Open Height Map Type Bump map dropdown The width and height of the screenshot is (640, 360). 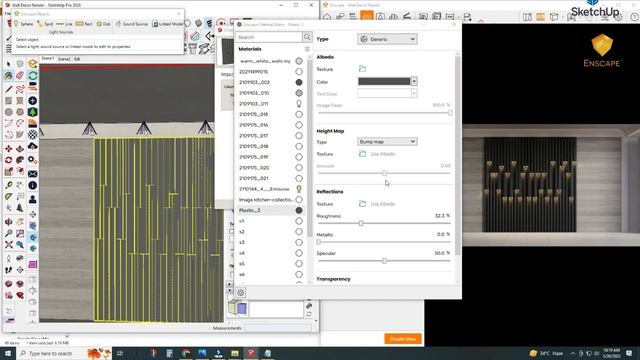coord(387,142)
